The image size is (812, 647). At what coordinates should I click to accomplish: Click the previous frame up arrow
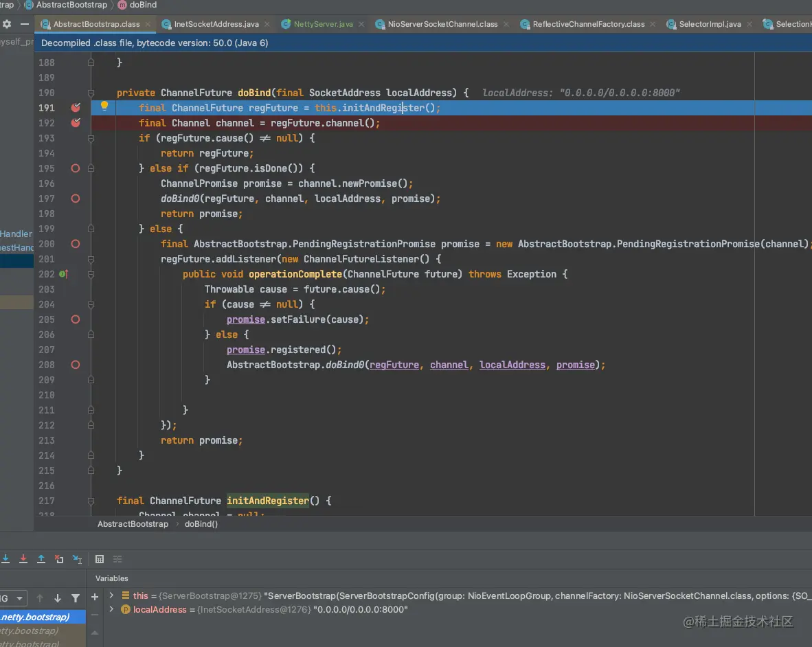[40, 598]
